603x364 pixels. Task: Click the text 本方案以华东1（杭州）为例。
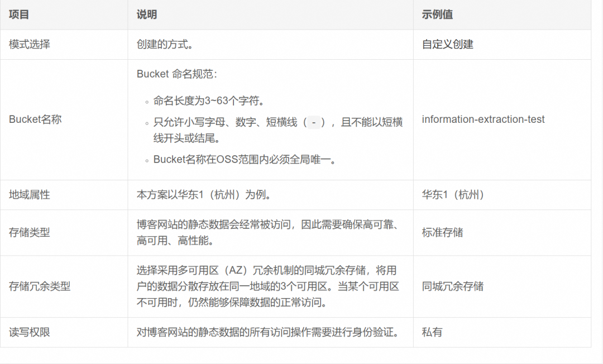(x=204, y=195)
